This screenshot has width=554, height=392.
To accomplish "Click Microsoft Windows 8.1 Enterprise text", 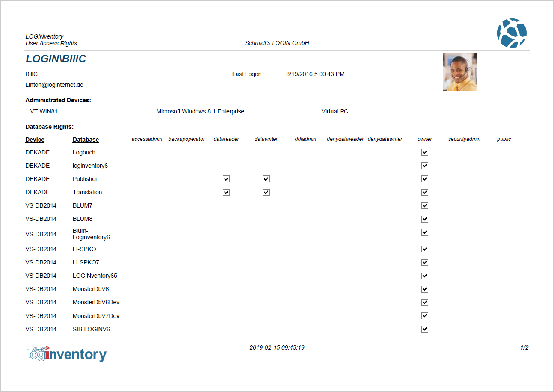I will point(200,111).
